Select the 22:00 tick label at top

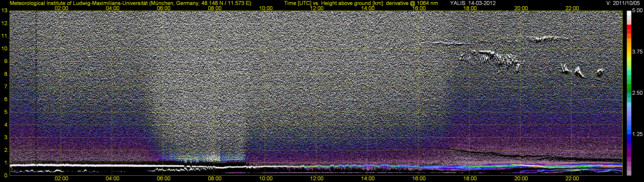click(572, 8)
